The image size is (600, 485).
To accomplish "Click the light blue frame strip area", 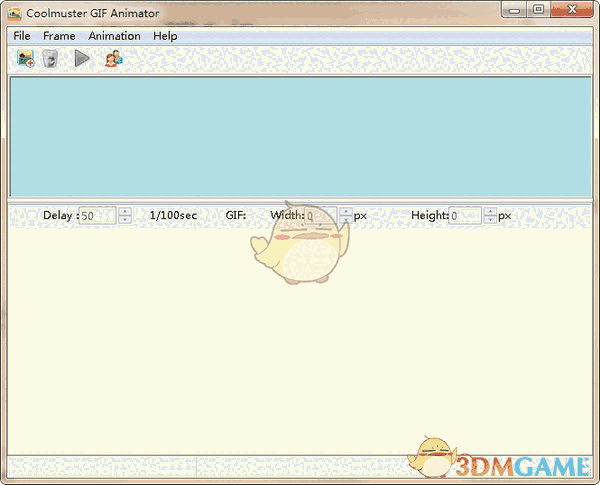I will (300, 137).
